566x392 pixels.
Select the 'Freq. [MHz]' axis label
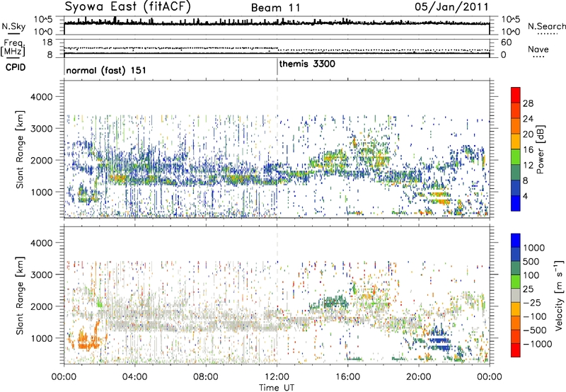[x=13, y=48]
